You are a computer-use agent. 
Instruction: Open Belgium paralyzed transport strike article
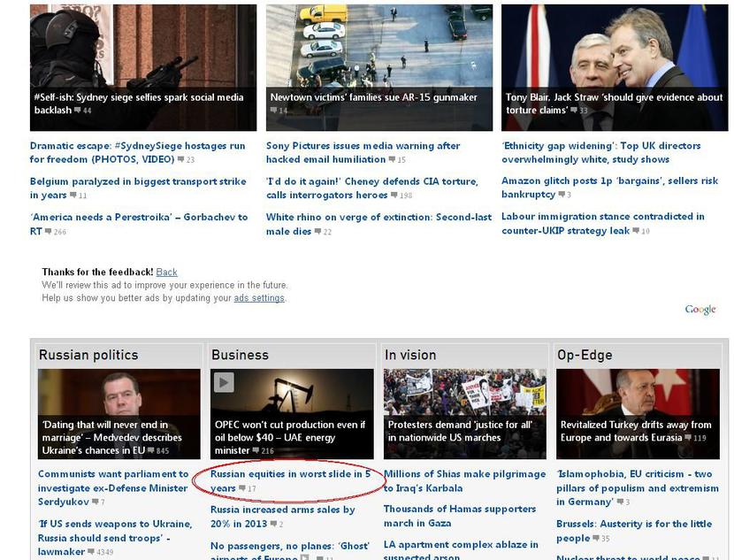pos(138,188)
